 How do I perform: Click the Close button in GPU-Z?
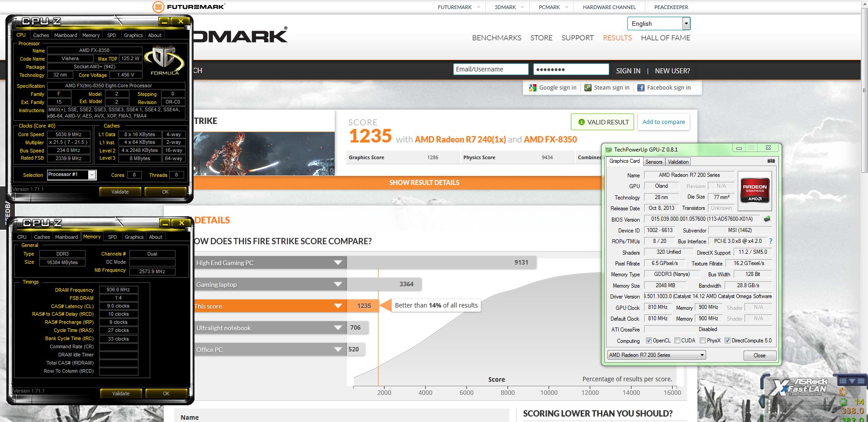click(759, 356)
